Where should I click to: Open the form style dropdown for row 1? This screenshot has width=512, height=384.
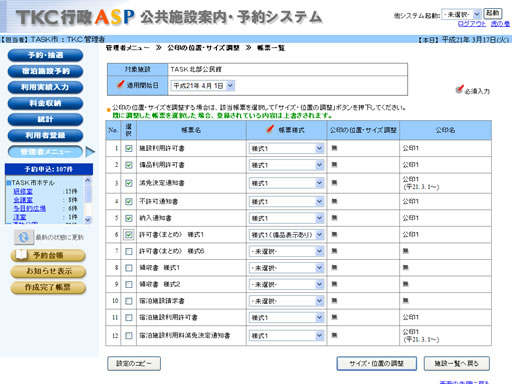click(286, 148)
